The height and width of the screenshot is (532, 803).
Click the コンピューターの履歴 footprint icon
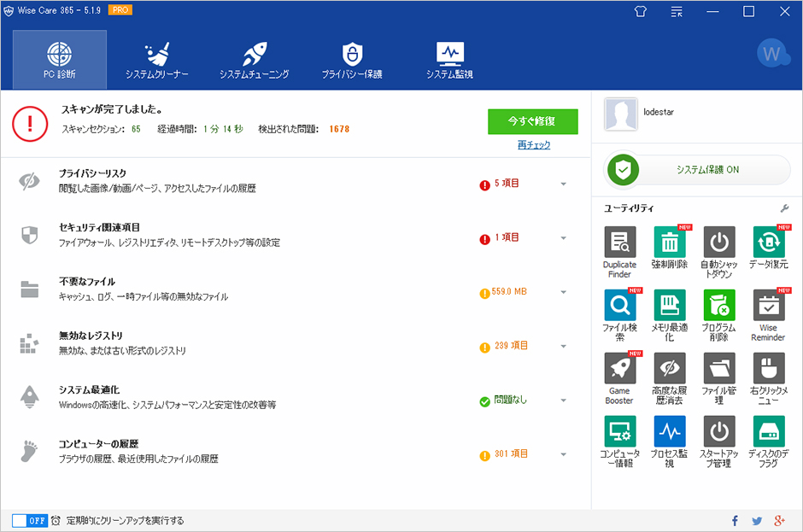(29, 451)
